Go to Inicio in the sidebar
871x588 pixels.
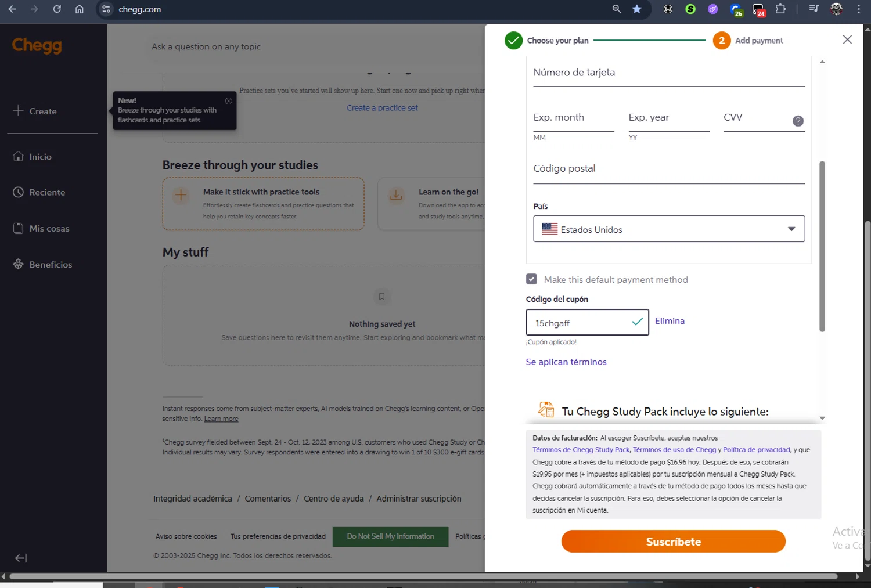click(33, 157)
